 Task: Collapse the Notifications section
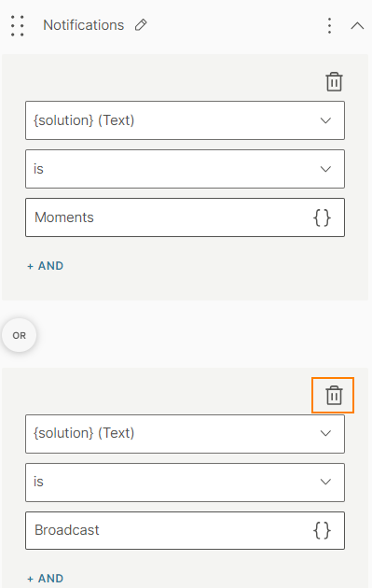tap(357, 26)
